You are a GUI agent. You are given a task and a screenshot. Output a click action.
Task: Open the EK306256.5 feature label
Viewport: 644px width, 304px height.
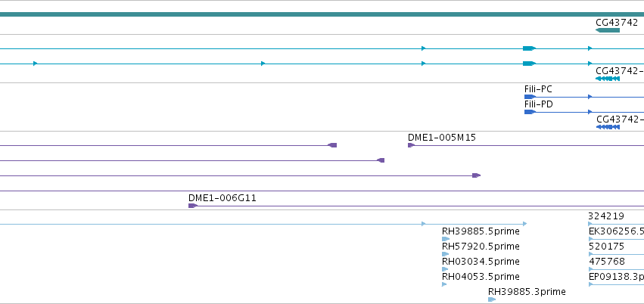(616, 231)
